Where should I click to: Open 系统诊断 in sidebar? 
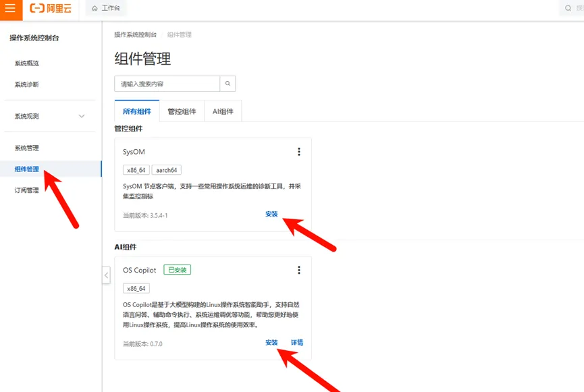click(x=27, y=84)
